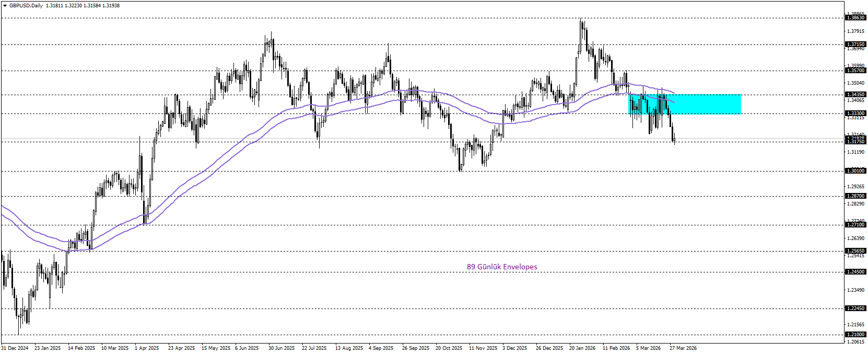Click the 20 Jan 2026 date label

pyautogui.click(x=582, y=348)
